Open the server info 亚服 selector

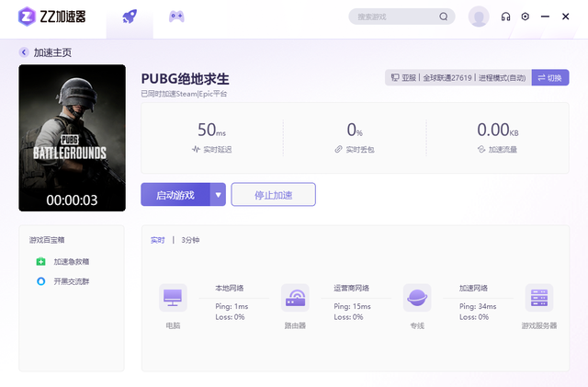(458, 78)
